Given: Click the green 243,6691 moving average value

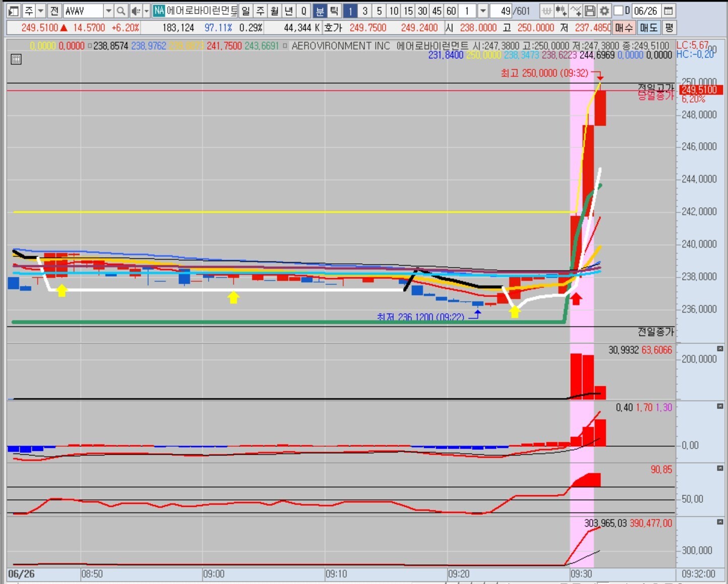Looking at the screenshot, I should (262, 46).
